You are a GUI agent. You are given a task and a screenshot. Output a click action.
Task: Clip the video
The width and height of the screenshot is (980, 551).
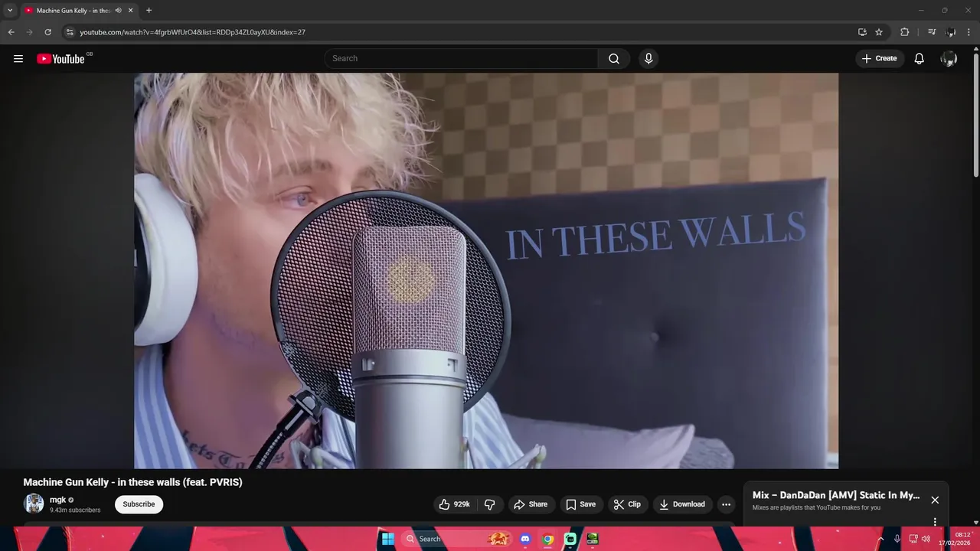pyautogui.click(x=627, y=504)
